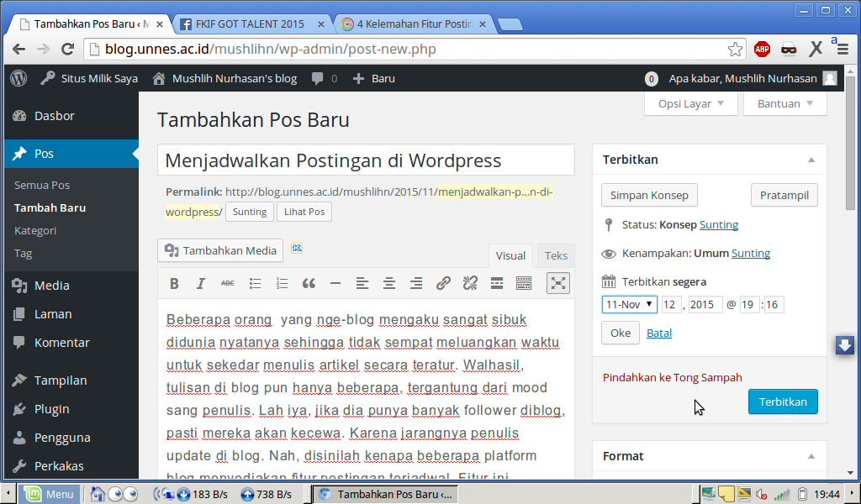Toggle strikethrough ABC icon
Image resolution: width=861 pixels, height=504 pixels.
pyautogui.click(x=227, y=284)
